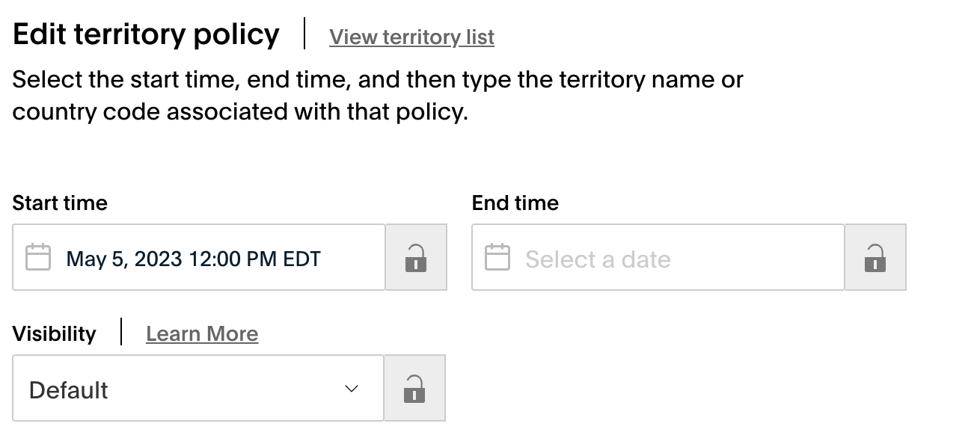Screen dimensions: 980x444
Task: Click the divider beside Edit territory policy
Action: (x=304, y=34)
